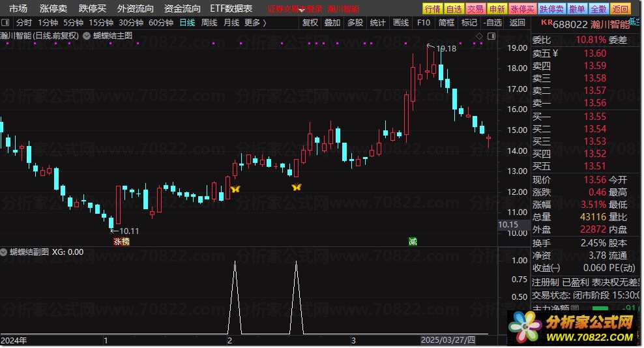This screenshot has height=348, width=644.
Task: Toggle the left sidebar panel icon
Action: (5, 23)
